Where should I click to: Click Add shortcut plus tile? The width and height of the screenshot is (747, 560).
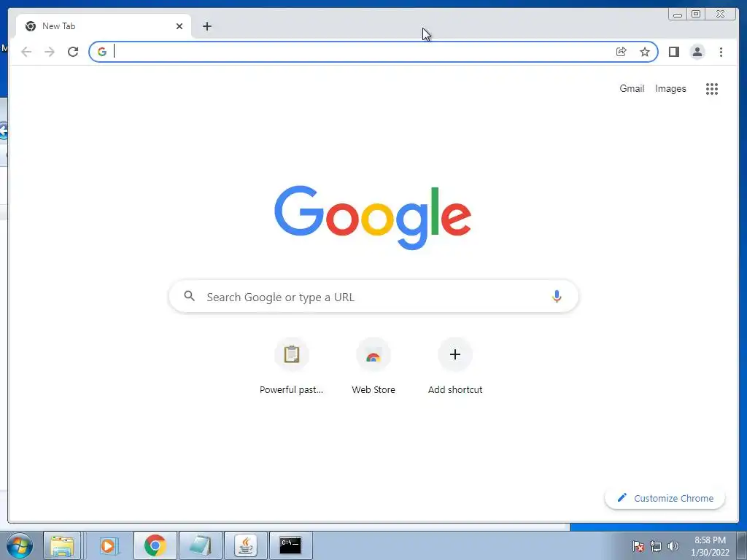[455, 366]
